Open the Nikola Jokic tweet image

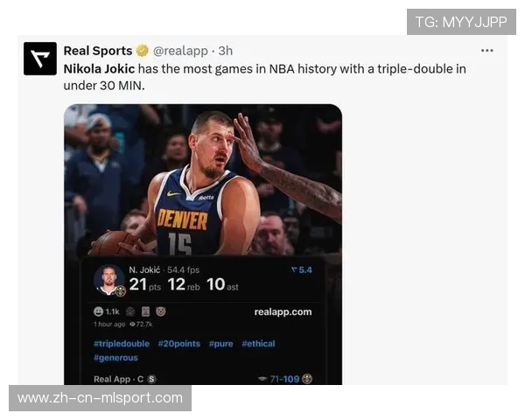point(203,244)
